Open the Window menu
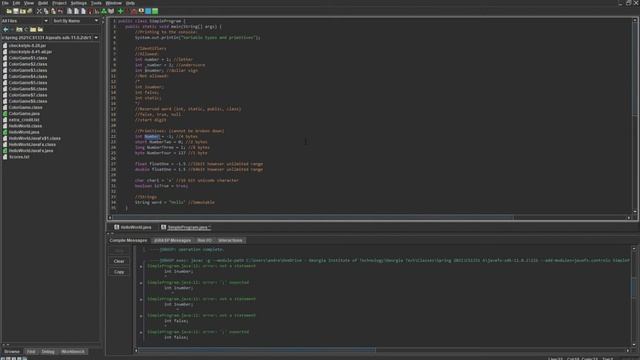 click(x=114, y=3)
